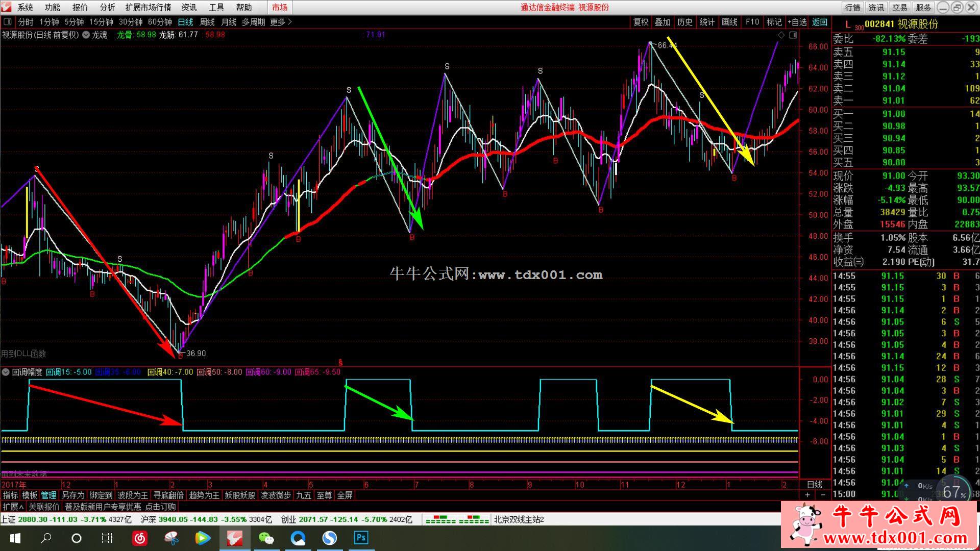Click the 点击订购 promotion link
Viewport: 980px width, 551px height.
pos(160,507)
